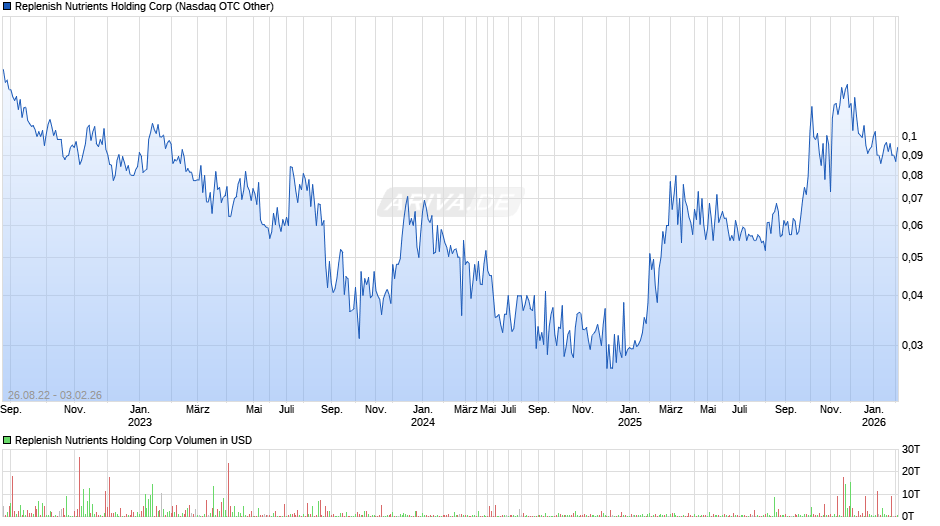940x526 pixels.
Task: Click the 'Jan. 2024' time axis label
Action: [423, 416]
